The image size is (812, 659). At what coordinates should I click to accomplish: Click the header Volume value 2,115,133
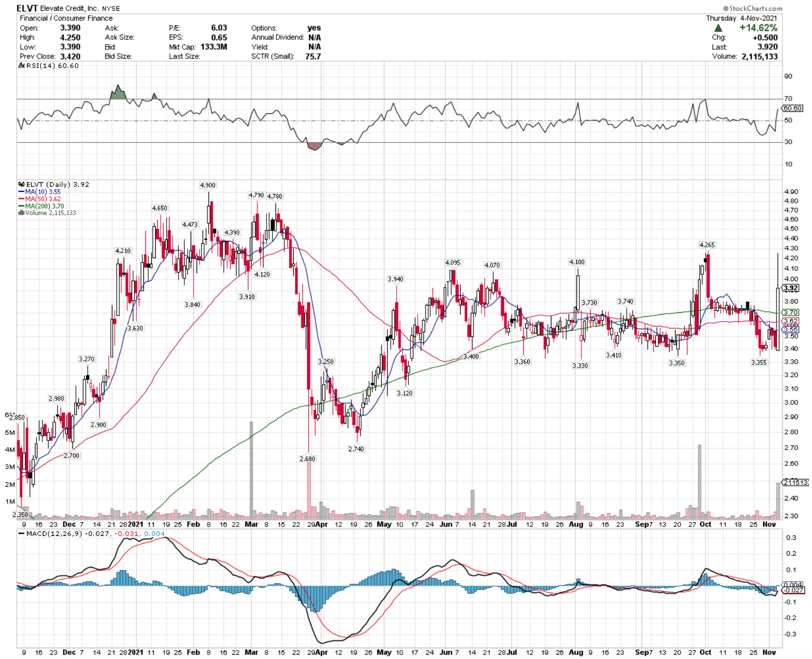759,56
